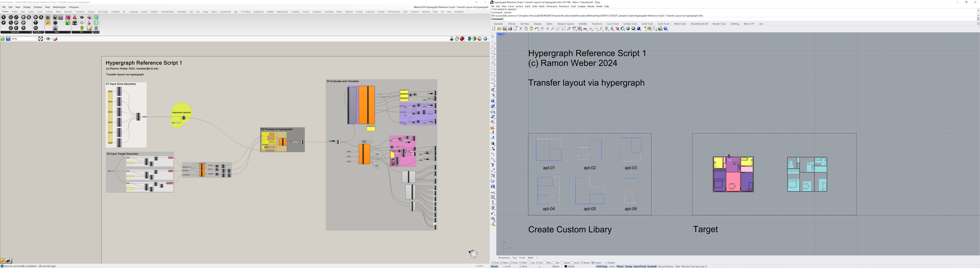Click Grasshopper open file icon

tap(3, 39)
